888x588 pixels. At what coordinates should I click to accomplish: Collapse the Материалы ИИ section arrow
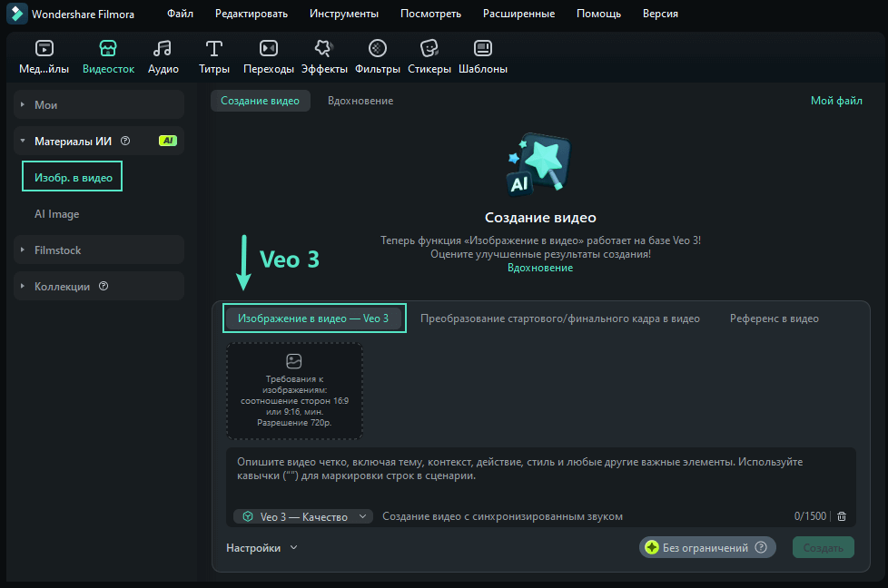(x=23, y=141)
